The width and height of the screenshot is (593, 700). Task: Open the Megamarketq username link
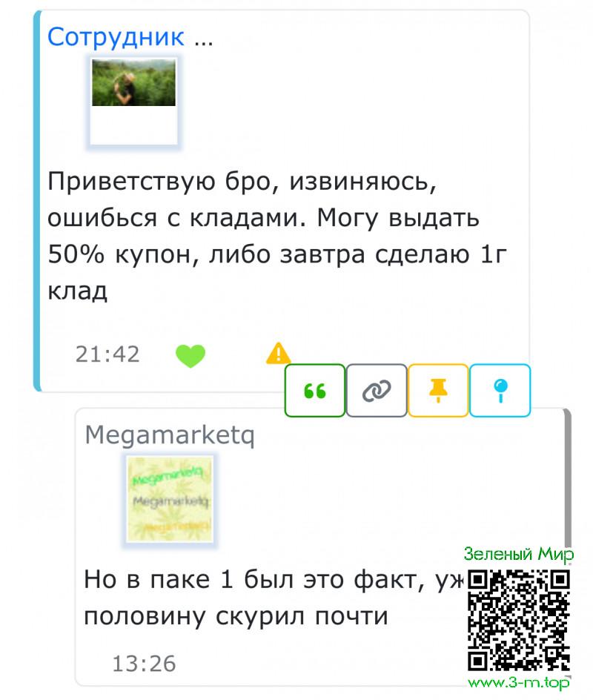coord(170,435)
